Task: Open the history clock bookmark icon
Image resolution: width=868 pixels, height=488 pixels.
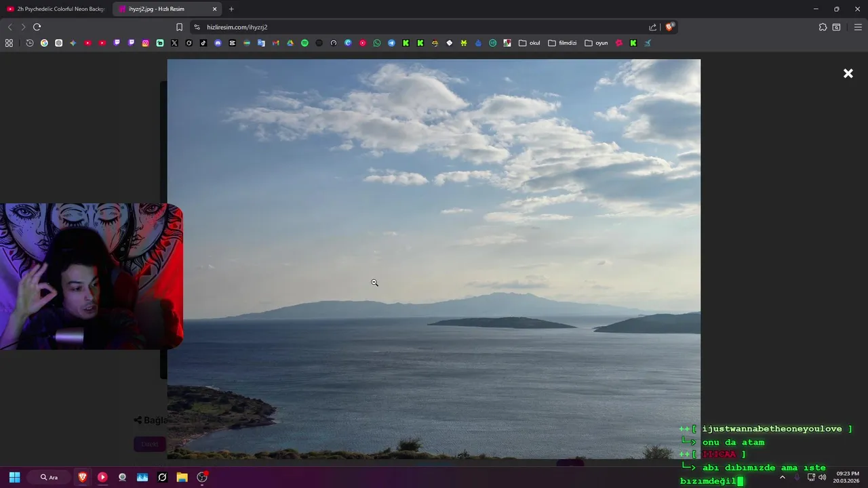Action: coord(30,43)
